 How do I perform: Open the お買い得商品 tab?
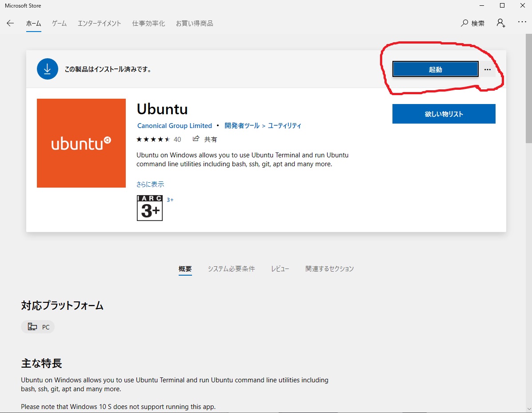194,24
